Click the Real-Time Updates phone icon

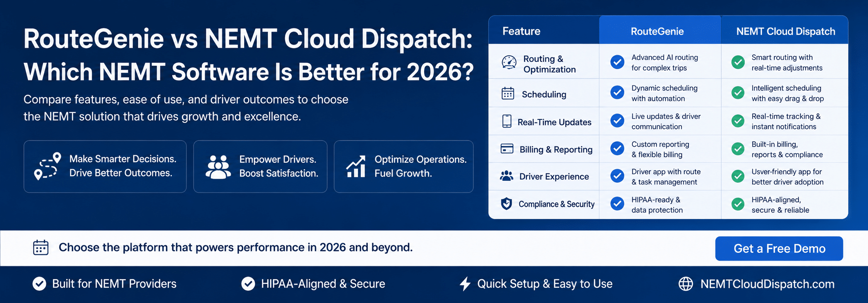[507, 121]
